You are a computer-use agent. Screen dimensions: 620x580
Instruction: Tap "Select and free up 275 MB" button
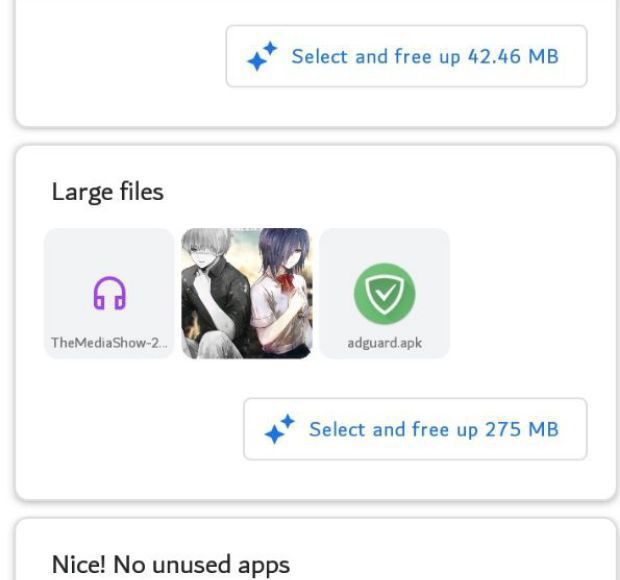click(415, 429)
